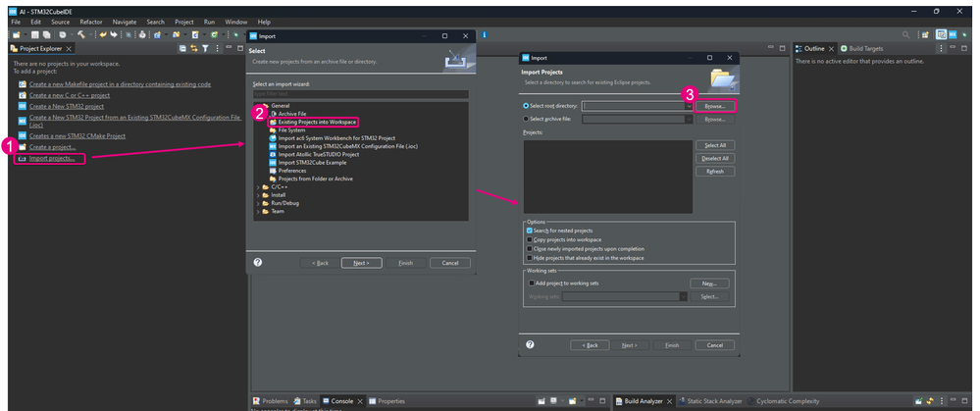Click the build hammer toolbar icon
This screenshot has height=411, width=980.
pos(80,35)
